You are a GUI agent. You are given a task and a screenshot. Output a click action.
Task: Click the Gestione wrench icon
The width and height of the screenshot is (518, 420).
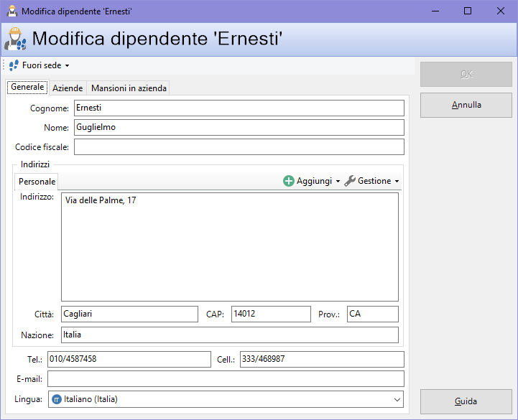click(x=350, y=181)
